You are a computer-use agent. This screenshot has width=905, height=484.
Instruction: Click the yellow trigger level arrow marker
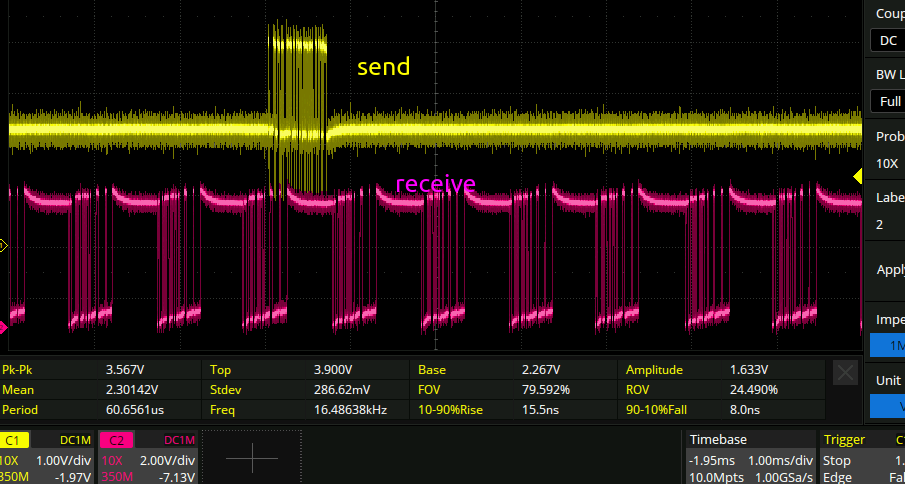[x=857, y=176]
